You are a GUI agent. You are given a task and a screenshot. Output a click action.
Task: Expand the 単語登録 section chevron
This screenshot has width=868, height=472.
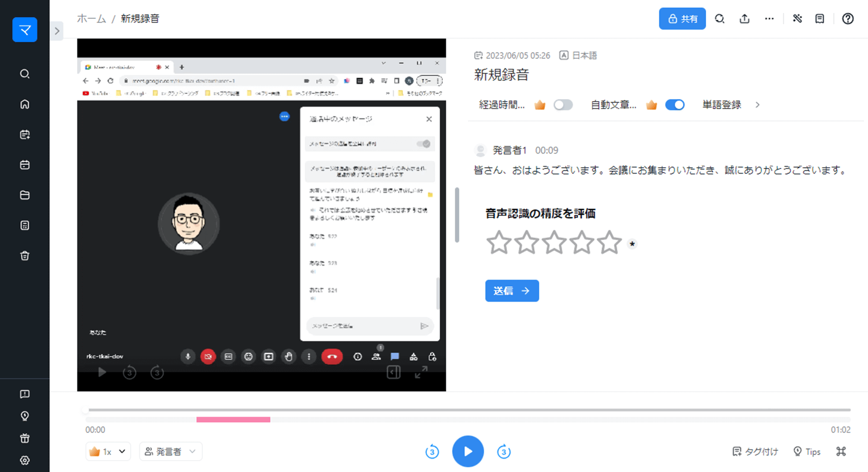tap(757, 105)
